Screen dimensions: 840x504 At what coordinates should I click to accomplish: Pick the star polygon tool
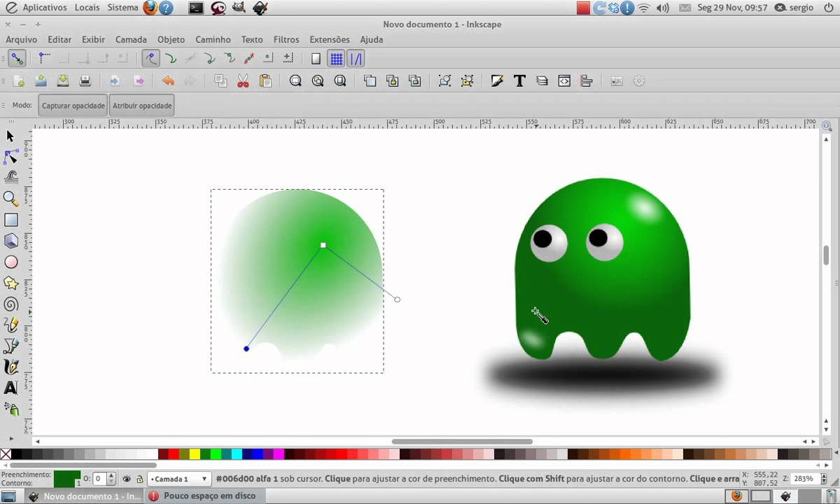pyautogui.click(x=10, y=283)
